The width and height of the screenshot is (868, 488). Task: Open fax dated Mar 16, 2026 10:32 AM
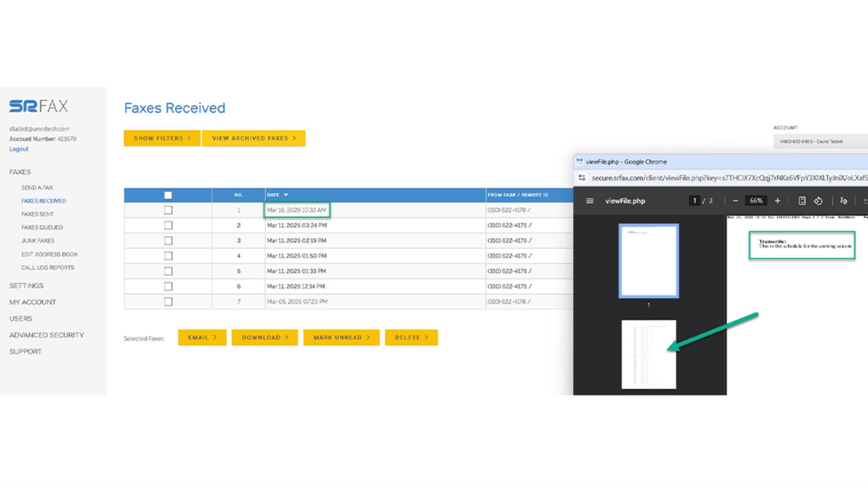297,210
